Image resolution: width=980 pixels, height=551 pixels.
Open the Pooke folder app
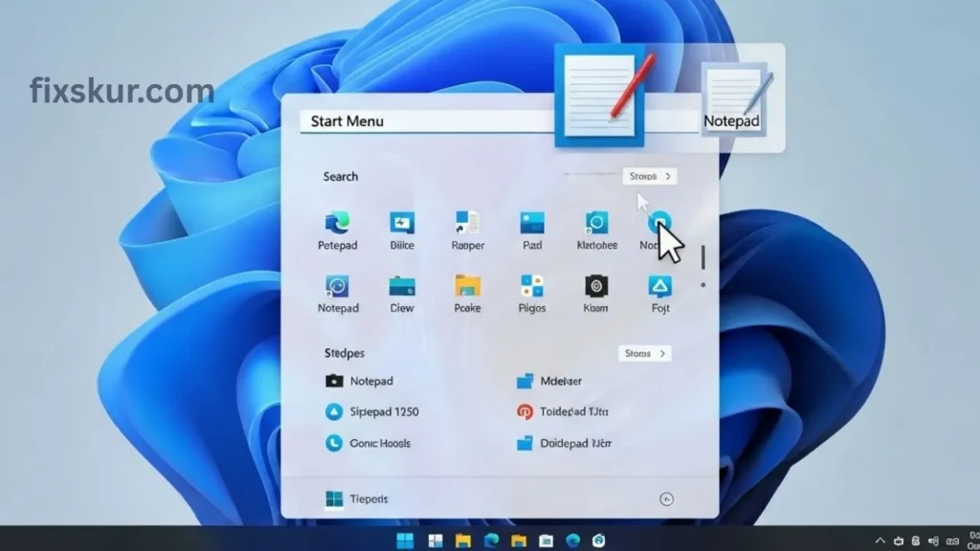pyautogui.click(x=467, y=294)
